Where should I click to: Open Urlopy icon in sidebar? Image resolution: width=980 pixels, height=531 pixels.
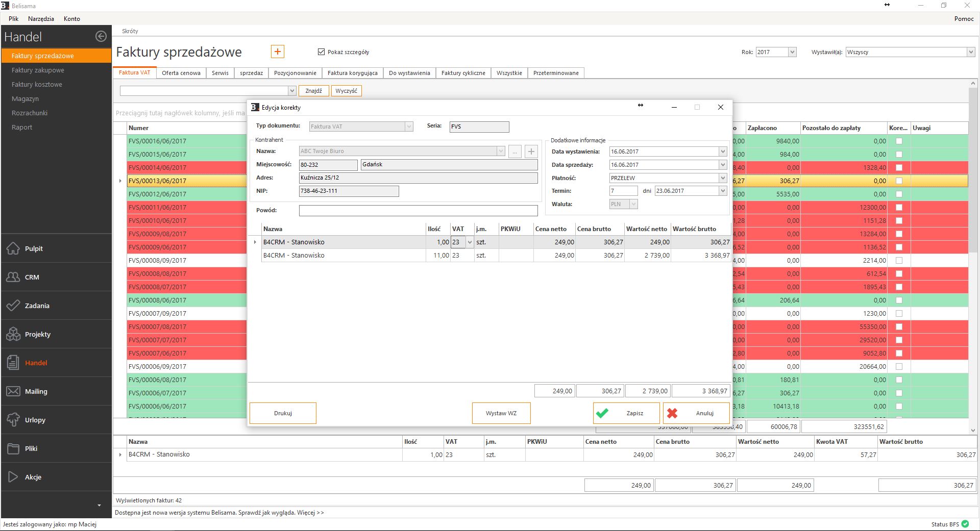tap(13, 420)
